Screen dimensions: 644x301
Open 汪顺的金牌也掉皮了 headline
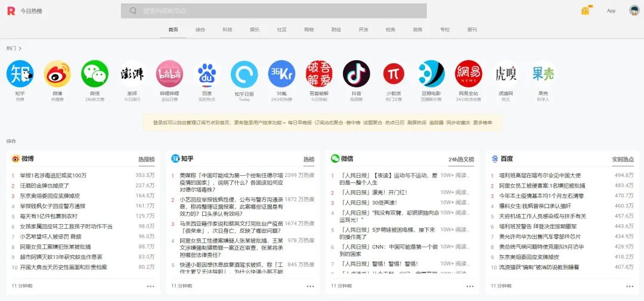click(45, 185)
